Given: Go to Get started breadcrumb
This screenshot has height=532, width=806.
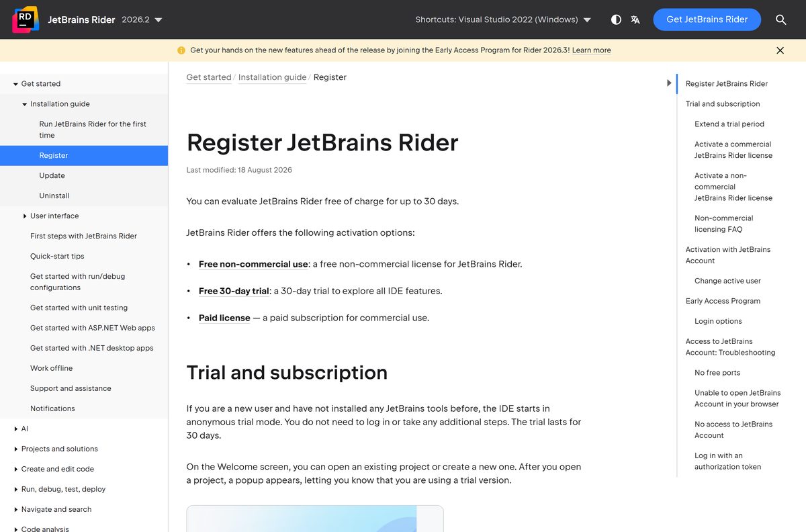Looking at the screenshot, I should coord(209,77).
